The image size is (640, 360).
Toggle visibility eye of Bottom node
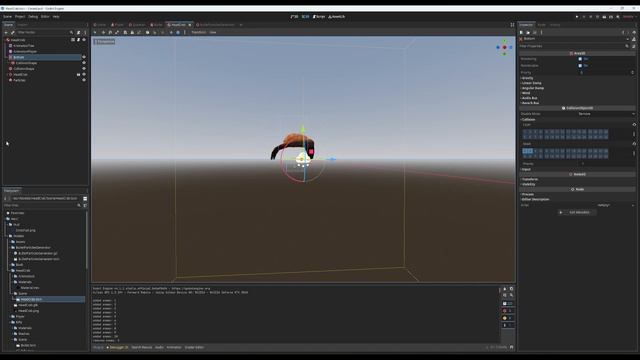click(84, 57)
